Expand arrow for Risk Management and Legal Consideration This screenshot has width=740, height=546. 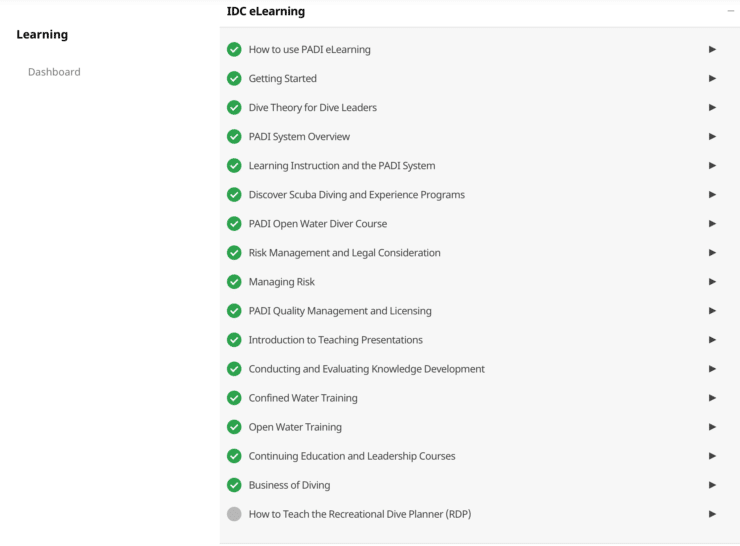pyautogui.click(x=713, y=253)
